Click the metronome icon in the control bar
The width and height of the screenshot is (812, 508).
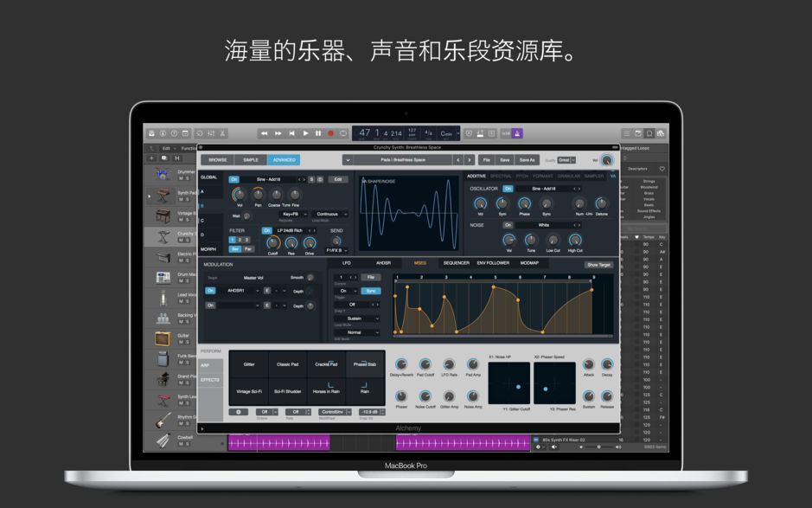click(x=479, y=134)
